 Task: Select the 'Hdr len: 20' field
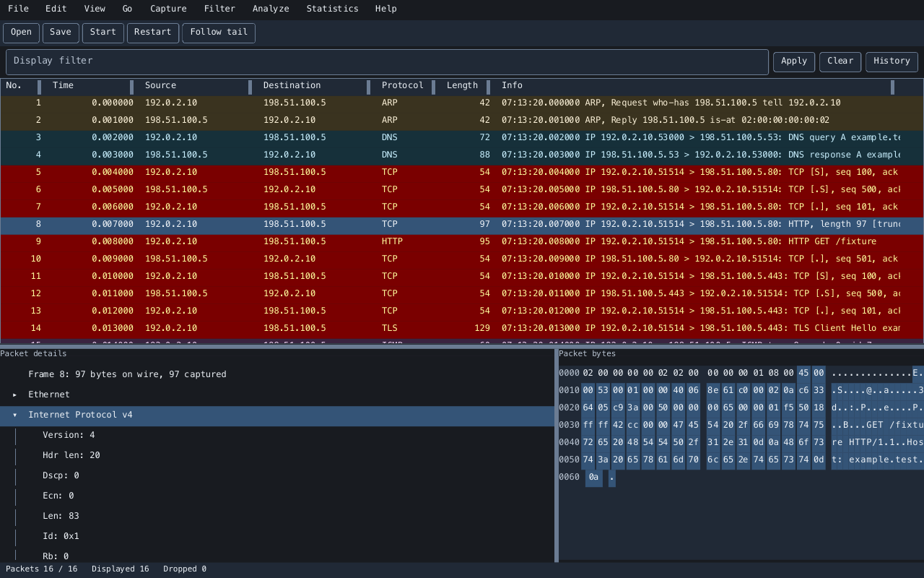277,455
